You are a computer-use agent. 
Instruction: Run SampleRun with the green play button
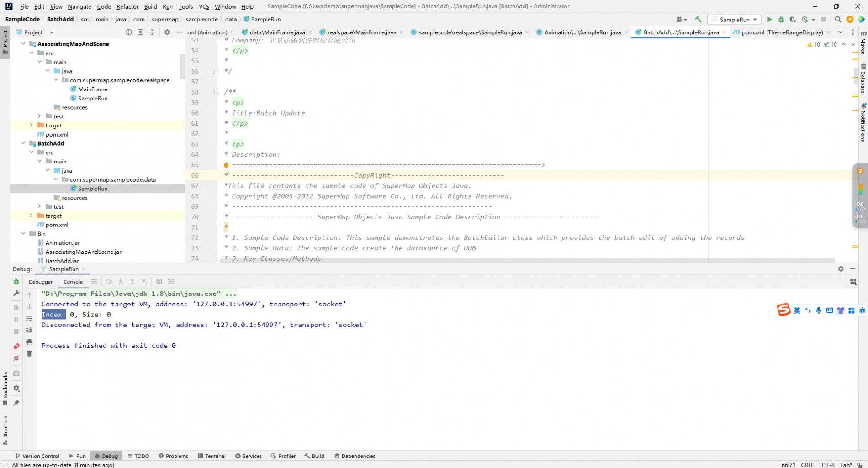click(769, 20)
